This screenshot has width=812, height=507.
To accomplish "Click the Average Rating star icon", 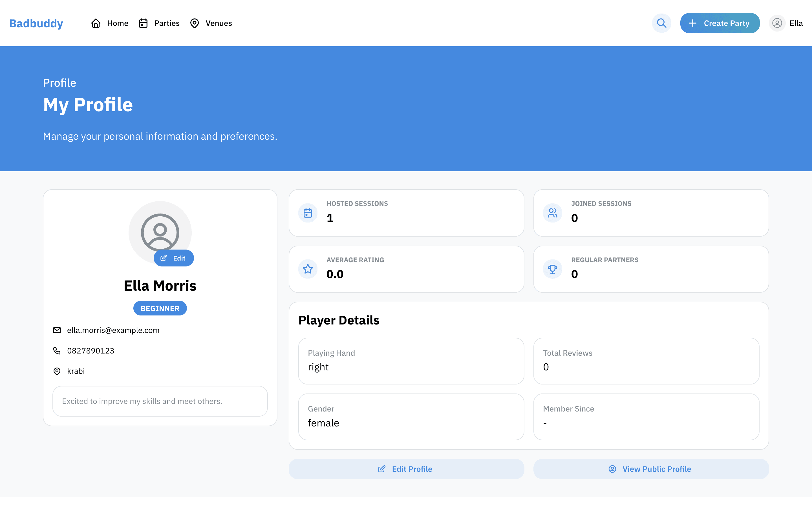I will tap(308, 269).
